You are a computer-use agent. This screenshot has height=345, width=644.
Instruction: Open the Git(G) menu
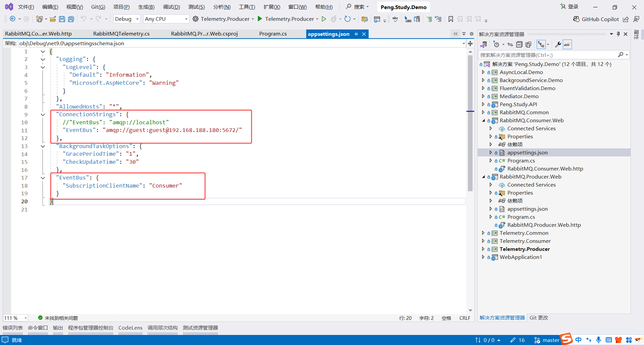tap(98, 7)
